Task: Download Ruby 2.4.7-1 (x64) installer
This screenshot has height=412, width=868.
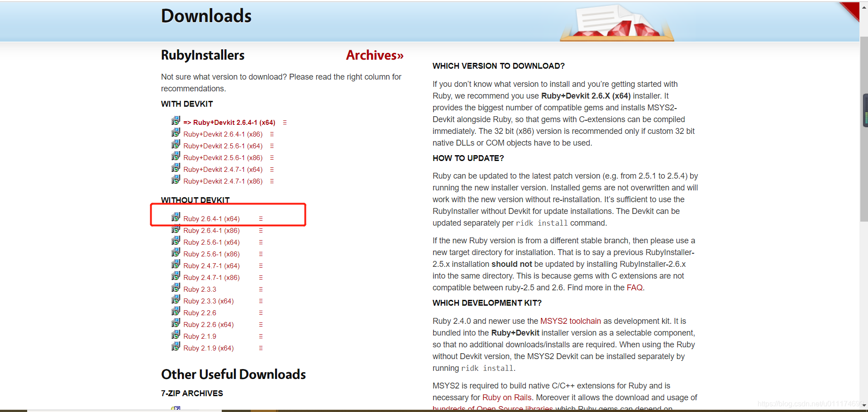Action: tap(211, 266)
